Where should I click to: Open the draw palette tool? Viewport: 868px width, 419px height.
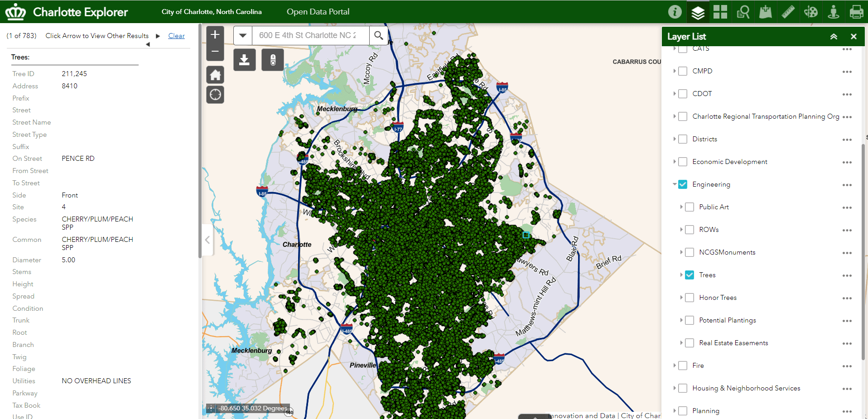click(811, 12)
